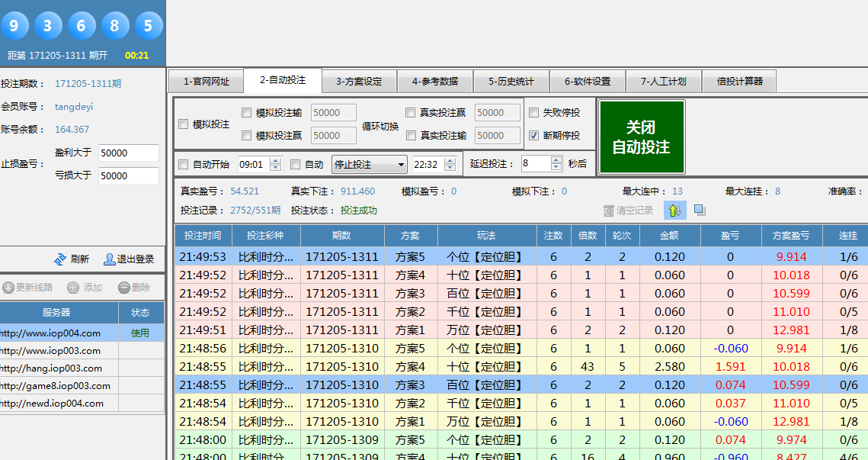
Task: Check the 失败停投 checkbox
Action: click(x=534, y=112)
